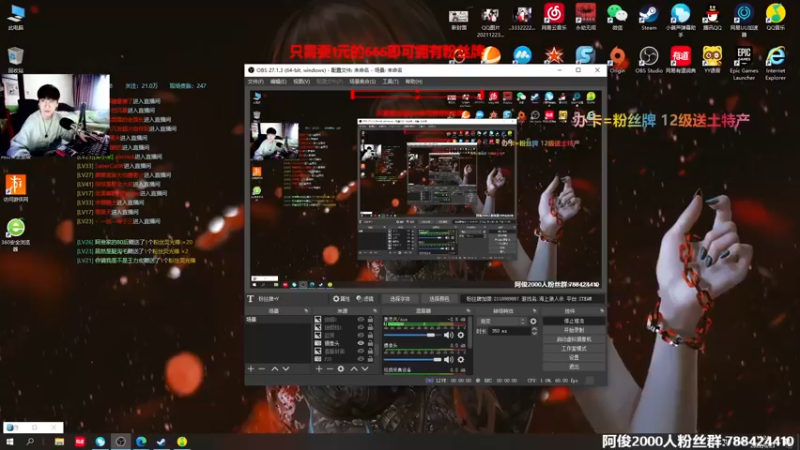Image resolution: width=800 pixels, height=450 pixels.
Task: Open the File menu in OBS
Action: [x=255, y=82]
